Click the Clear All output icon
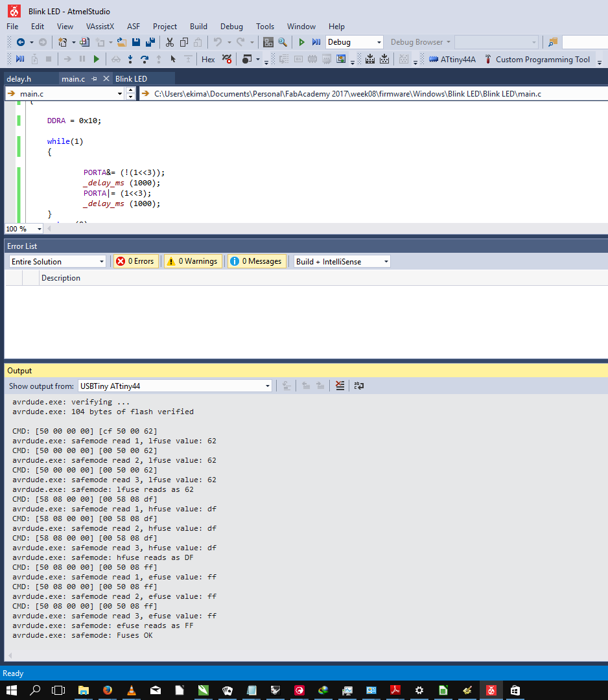This screenshot has width=608, height=700. pos(340,386)
